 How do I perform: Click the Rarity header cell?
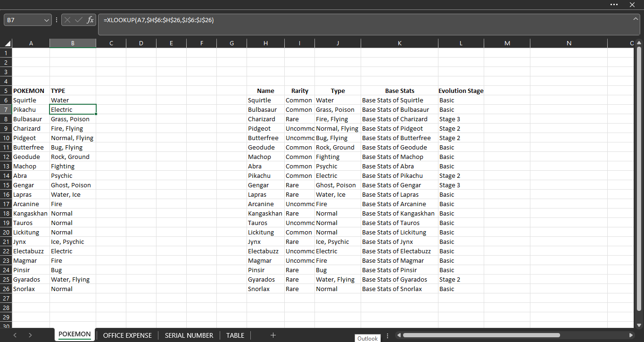(x=299, y=91)
